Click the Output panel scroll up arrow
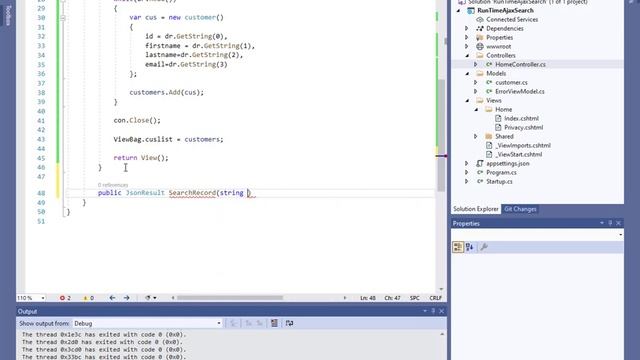 [x=442, y=334]
